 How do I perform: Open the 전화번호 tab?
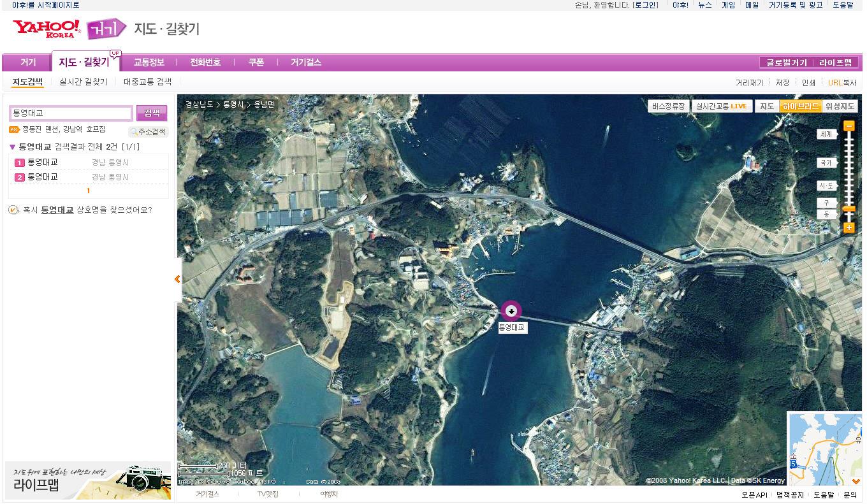205,62
